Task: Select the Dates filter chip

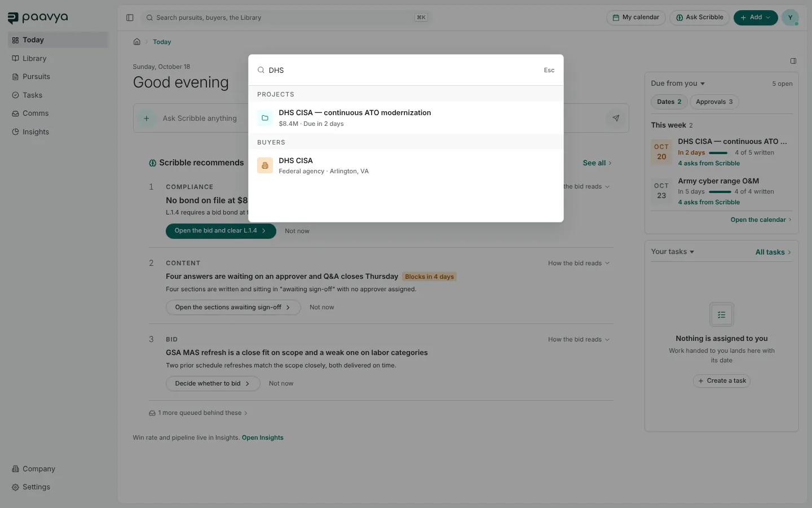Action: point(669,102)
